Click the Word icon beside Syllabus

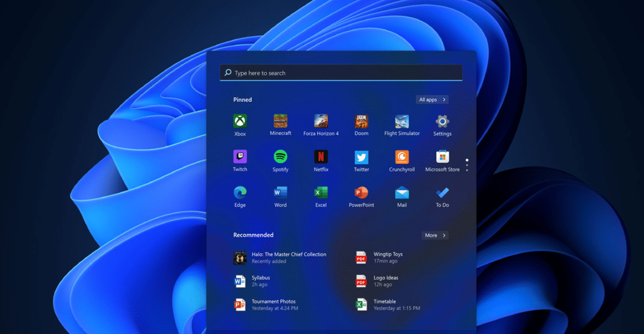(240, 281)
